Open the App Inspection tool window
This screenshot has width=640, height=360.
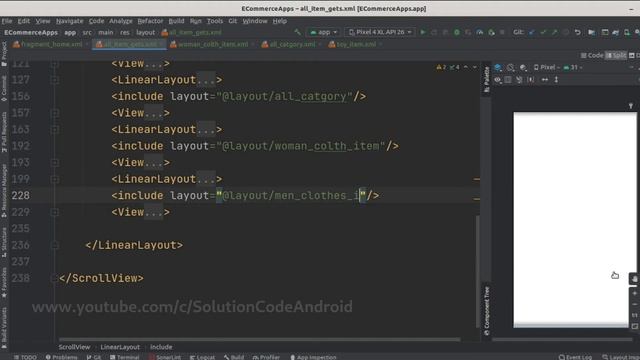[x=313, y=357]
